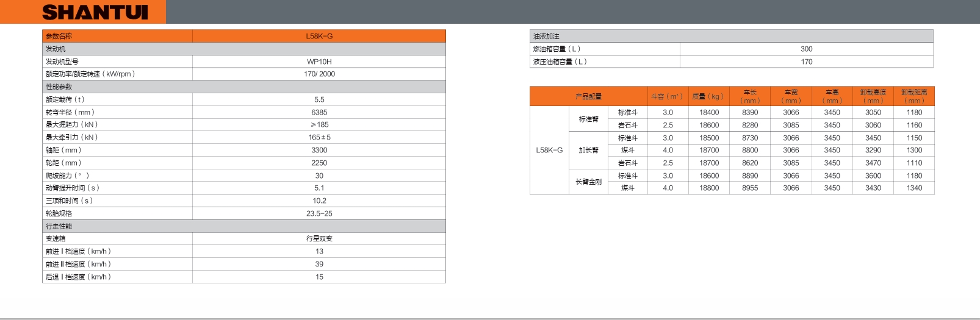Select the rated load value 5.5
Image resolution: width=980 pixels, height=320 pixels.
pos(319,99)
